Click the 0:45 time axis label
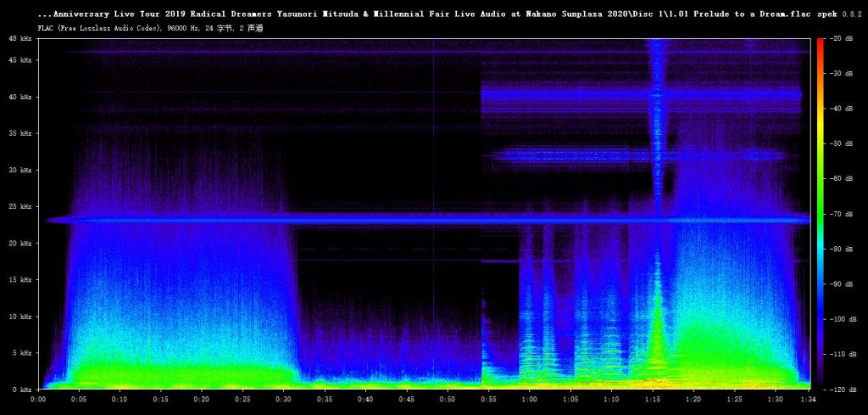 tap(406, 399)
